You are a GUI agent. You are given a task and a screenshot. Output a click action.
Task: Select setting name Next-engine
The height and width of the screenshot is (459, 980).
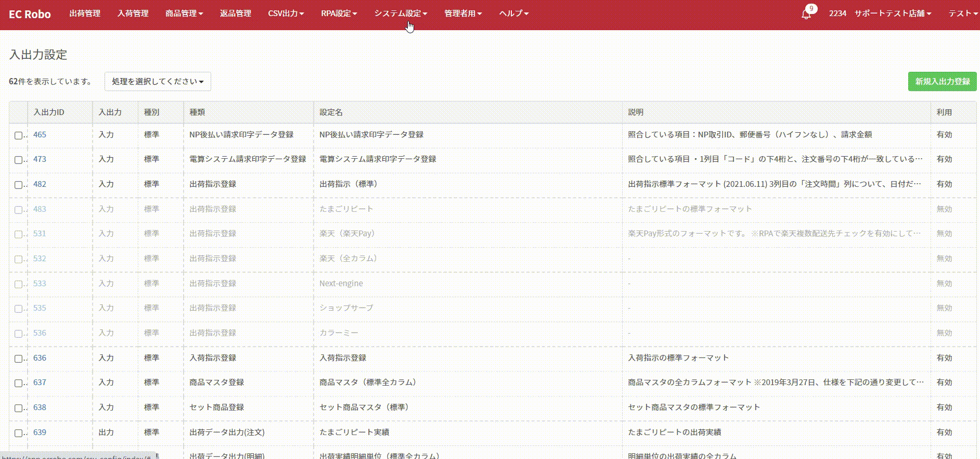341,284
